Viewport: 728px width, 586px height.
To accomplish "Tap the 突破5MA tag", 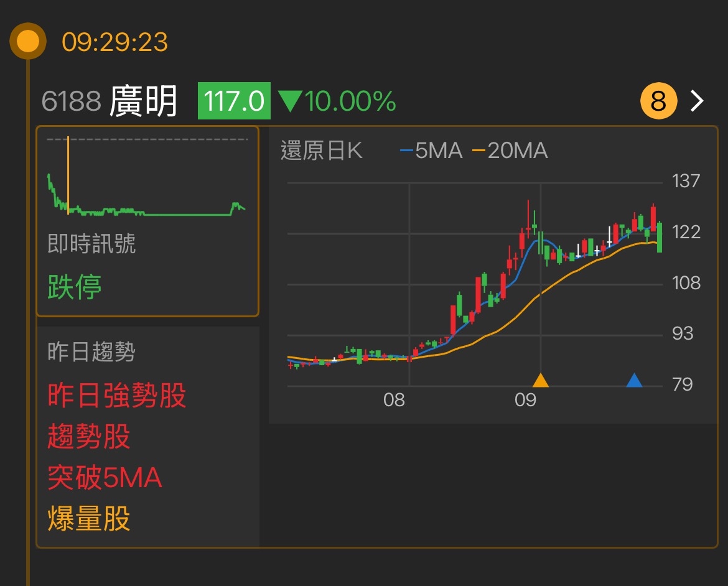I will 105,478.
